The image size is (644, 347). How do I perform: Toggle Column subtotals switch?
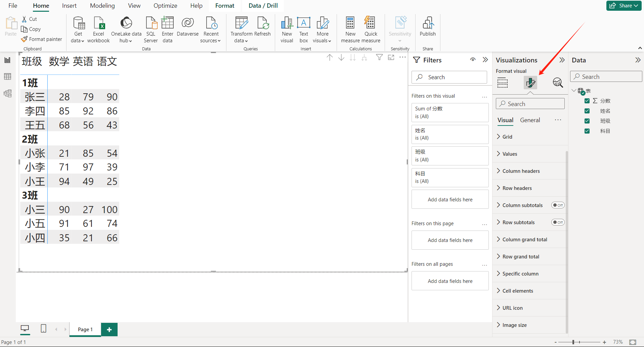558,205
